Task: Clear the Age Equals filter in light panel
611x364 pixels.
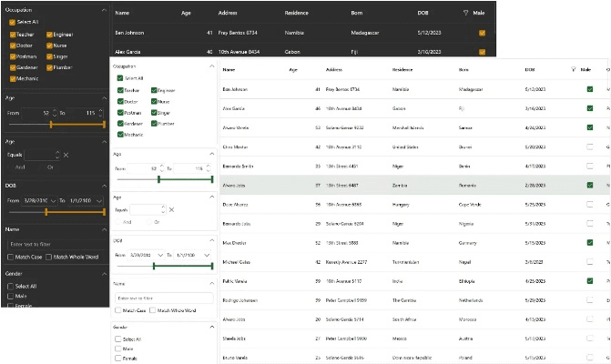Action: click(x=171, y=210)
